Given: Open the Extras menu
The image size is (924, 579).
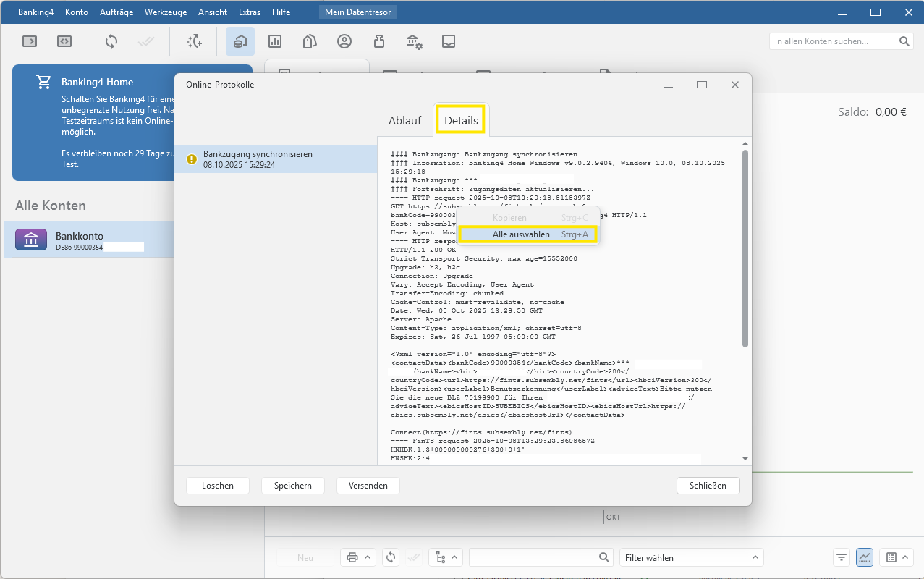Looking at the screenshot, I should [250, 12].
